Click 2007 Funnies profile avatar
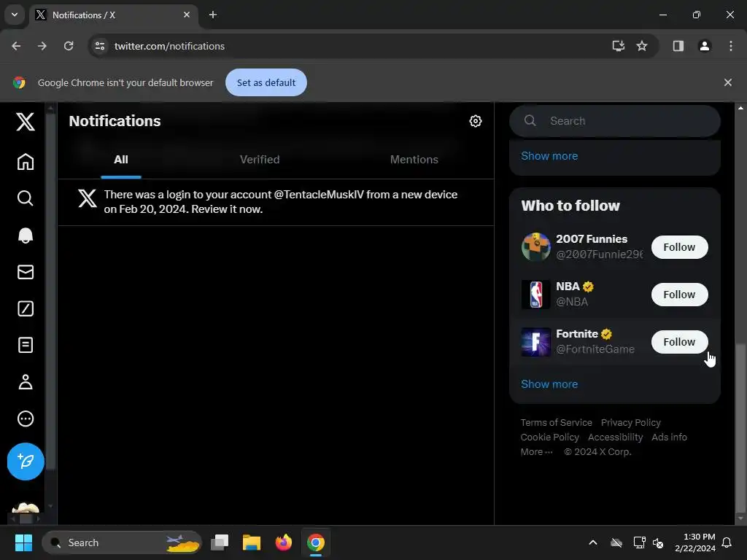 click(x=535, y=247)
